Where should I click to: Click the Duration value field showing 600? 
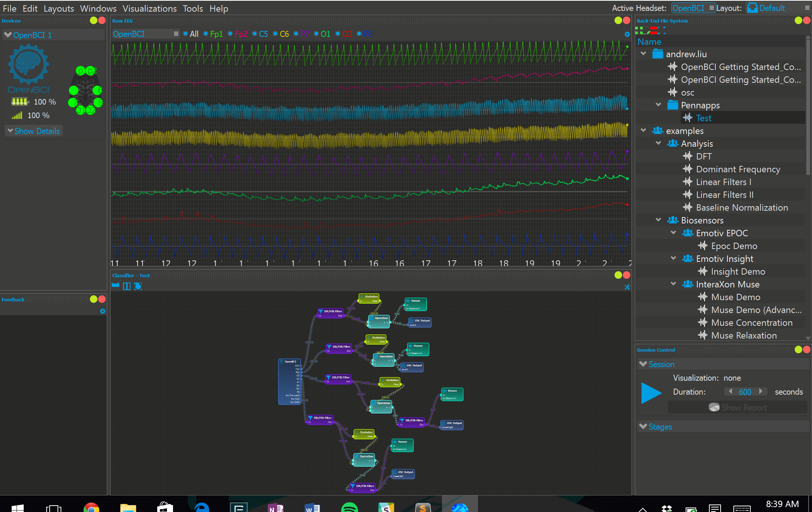pos(745,392)
